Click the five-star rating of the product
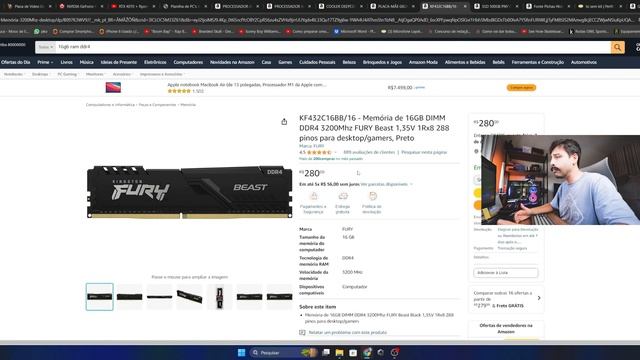 (x=319, y=152)
